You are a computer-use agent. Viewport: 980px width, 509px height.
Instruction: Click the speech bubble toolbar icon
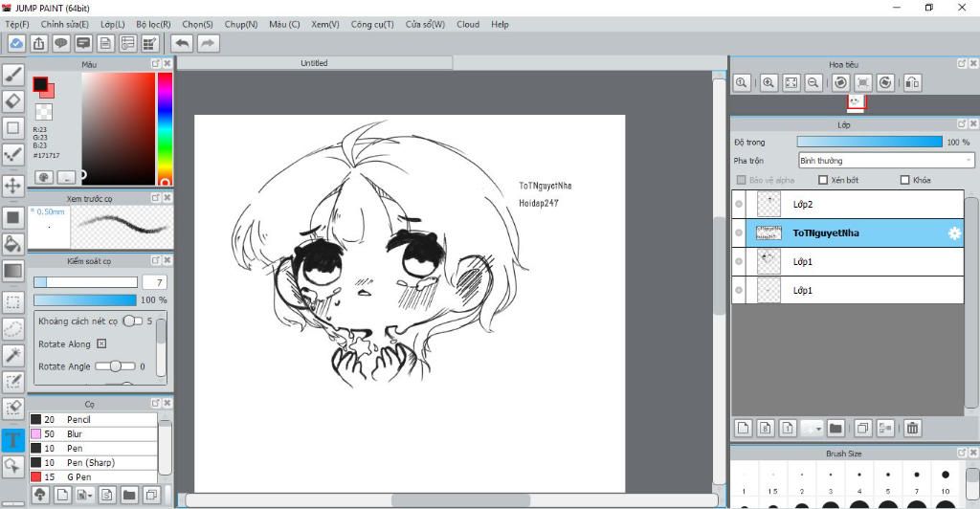[60, 43]
